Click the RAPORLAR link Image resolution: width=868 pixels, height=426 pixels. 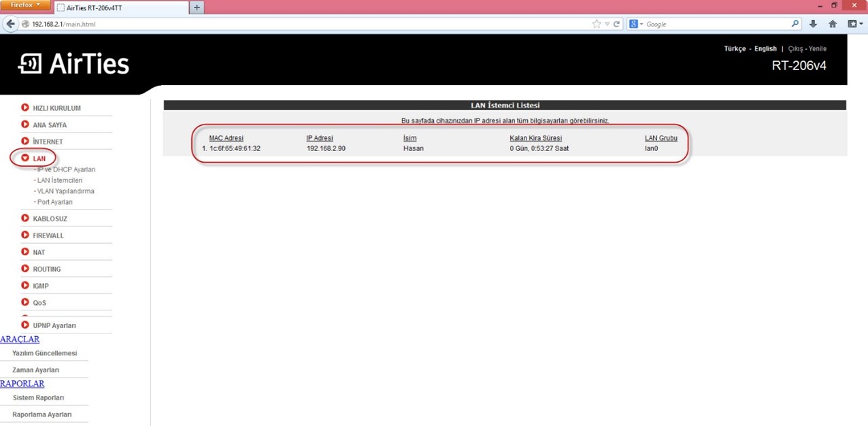22,384
